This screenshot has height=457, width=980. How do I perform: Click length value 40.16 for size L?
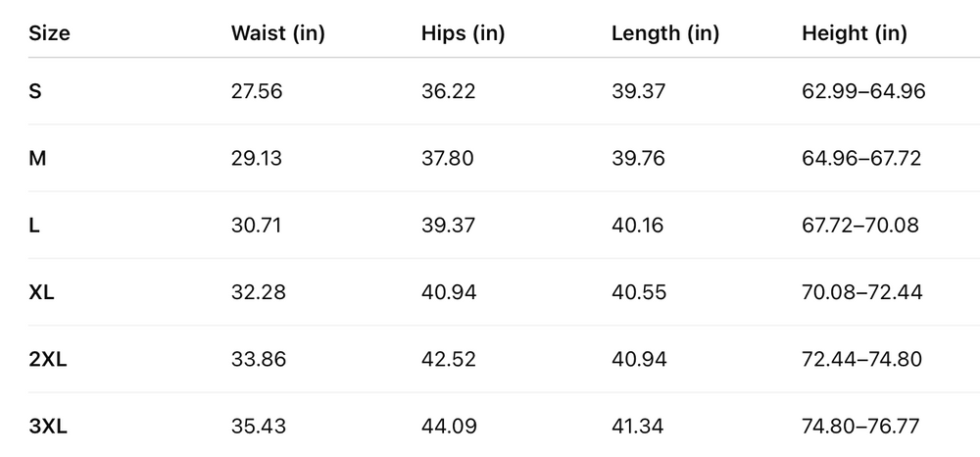point(637,226)
